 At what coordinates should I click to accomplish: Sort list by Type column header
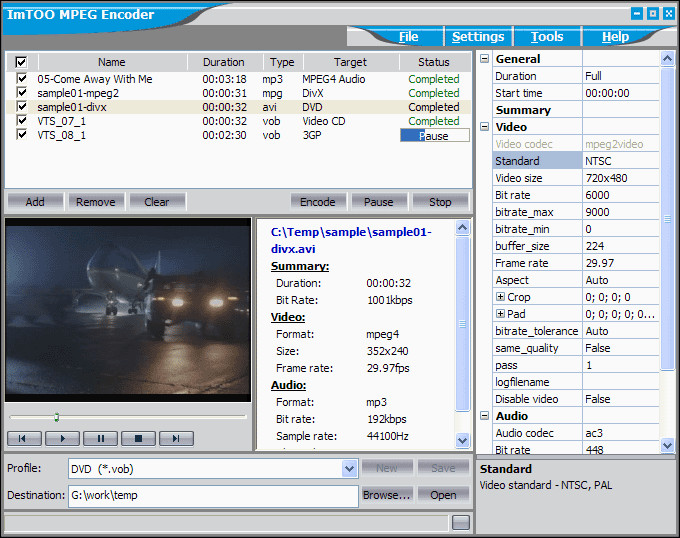[x=282, y=62]
